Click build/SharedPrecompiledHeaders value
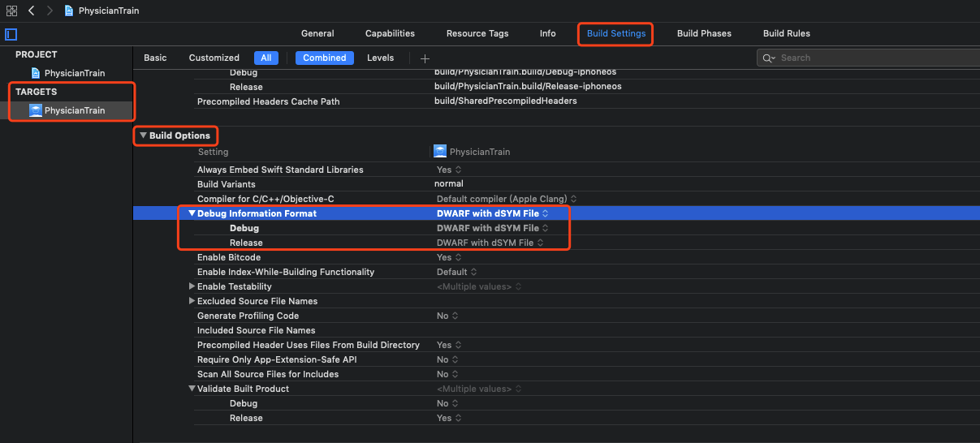 coord(505,101)
